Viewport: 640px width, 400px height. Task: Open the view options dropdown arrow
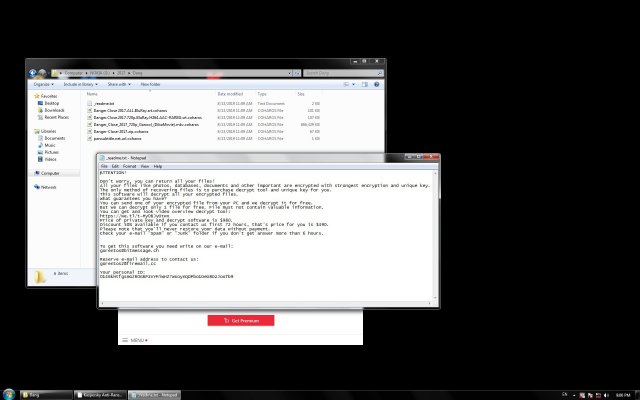coord(353,84)
